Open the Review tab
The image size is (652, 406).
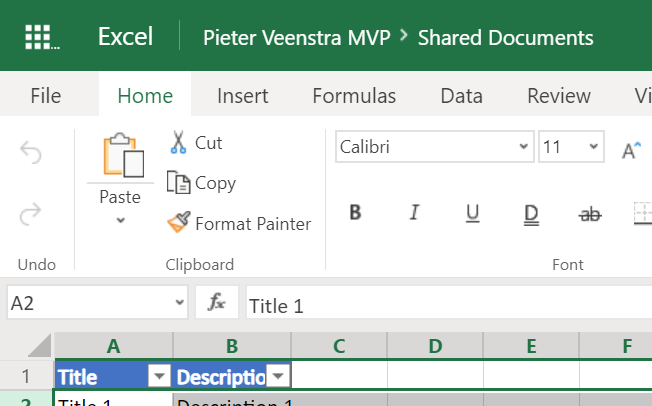point(559,96)
